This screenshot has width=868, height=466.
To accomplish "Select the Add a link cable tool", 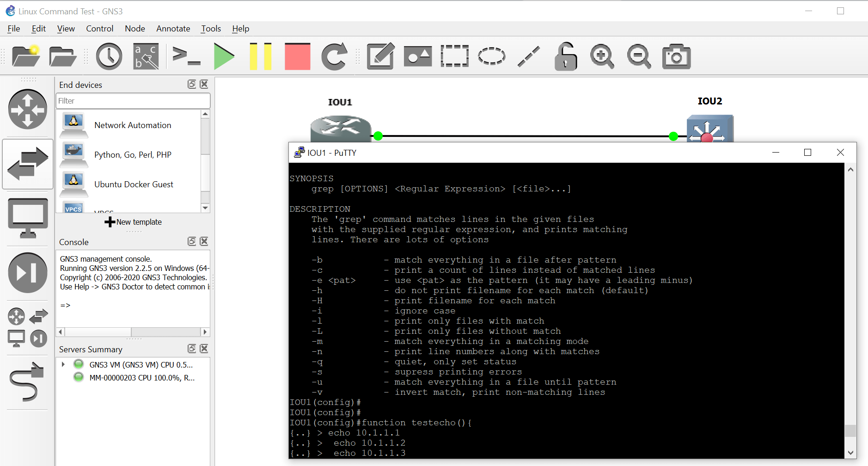I will (x=27, y=382).
